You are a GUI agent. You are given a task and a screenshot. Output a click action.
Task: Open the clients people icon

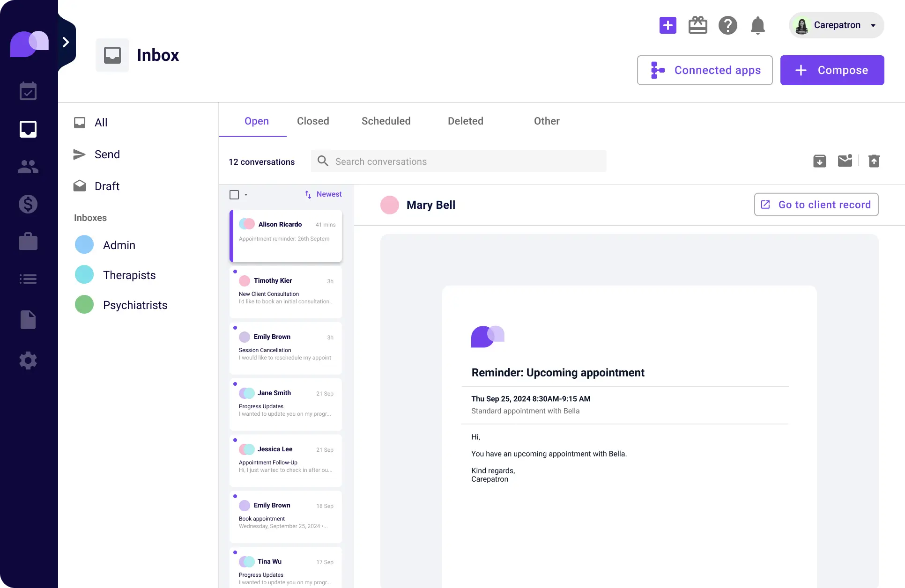click(x=28, y=167)
